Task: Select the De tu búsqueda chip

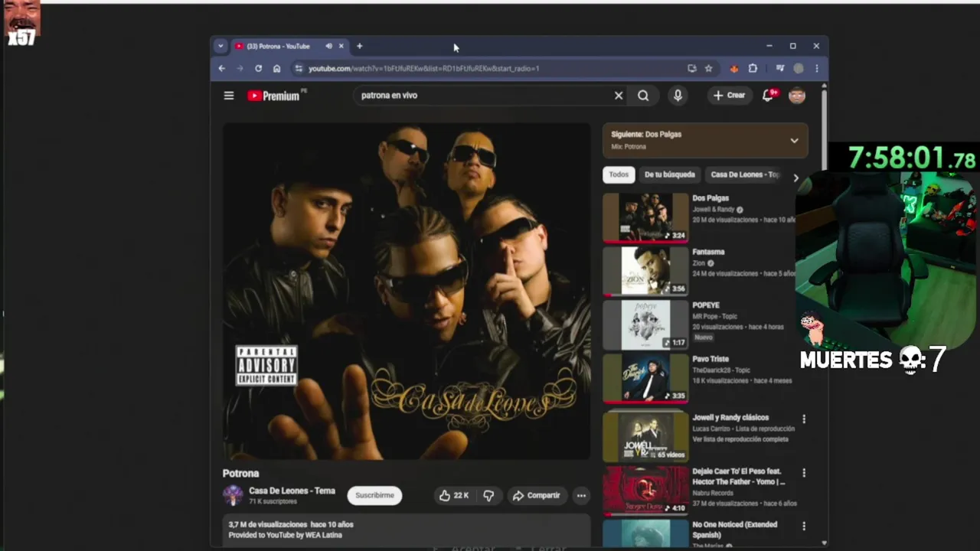Action: (x=669, y=175)
